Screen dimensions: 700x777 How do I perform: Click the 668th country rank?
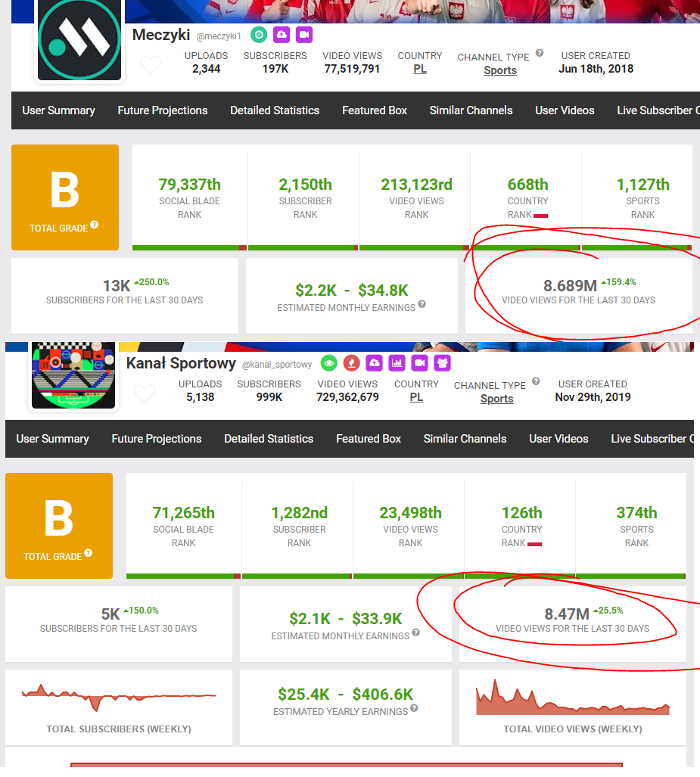pyautogui.click(x=528, y=185)
